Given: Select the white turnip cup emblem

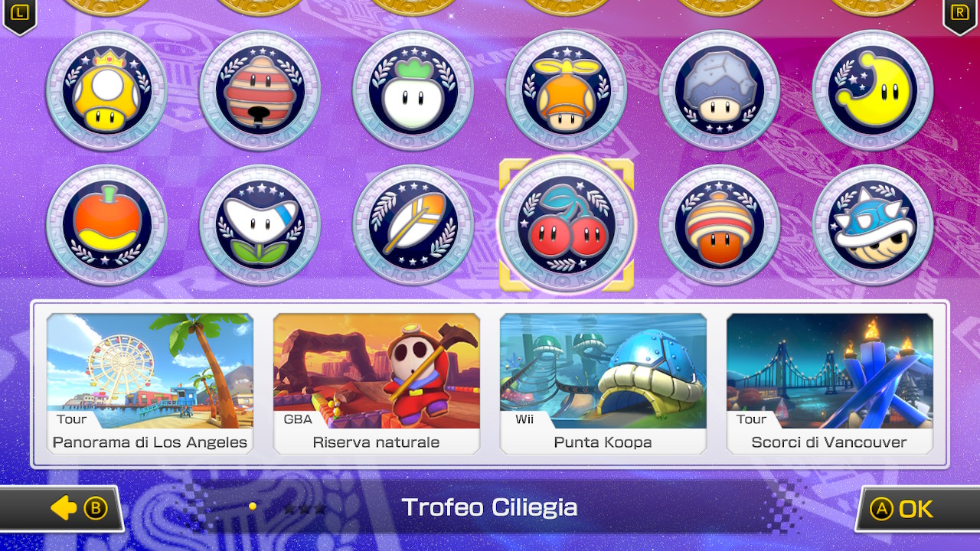Looking at the screenshot, I should 413,91.
